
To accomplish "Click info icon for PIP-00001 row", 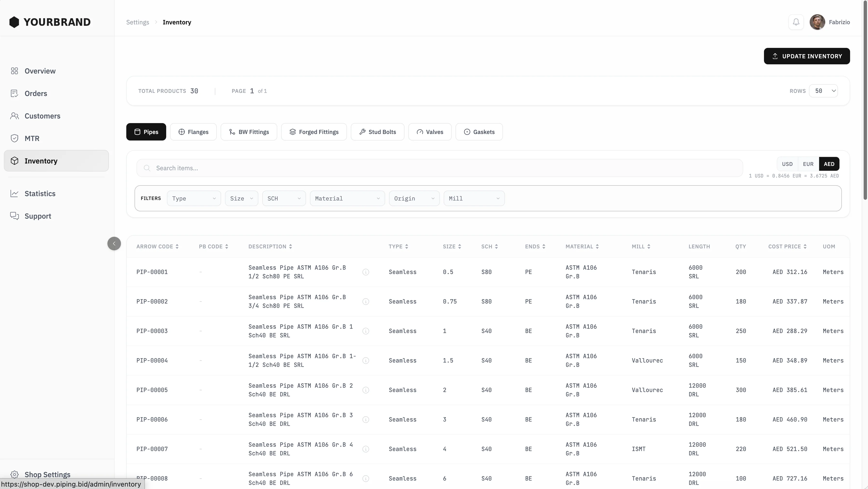I will tap(366, 272).
